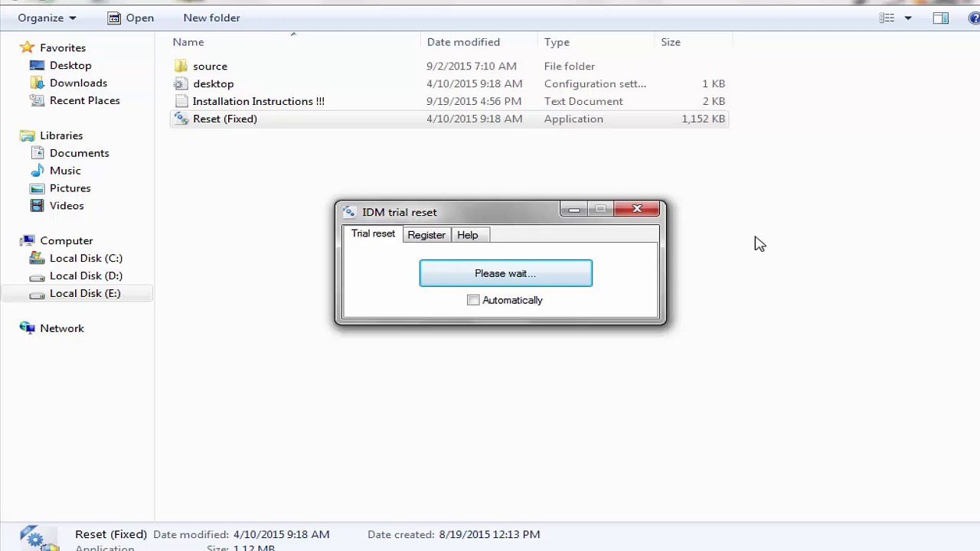Switch to the Register tab

(426, 235)
